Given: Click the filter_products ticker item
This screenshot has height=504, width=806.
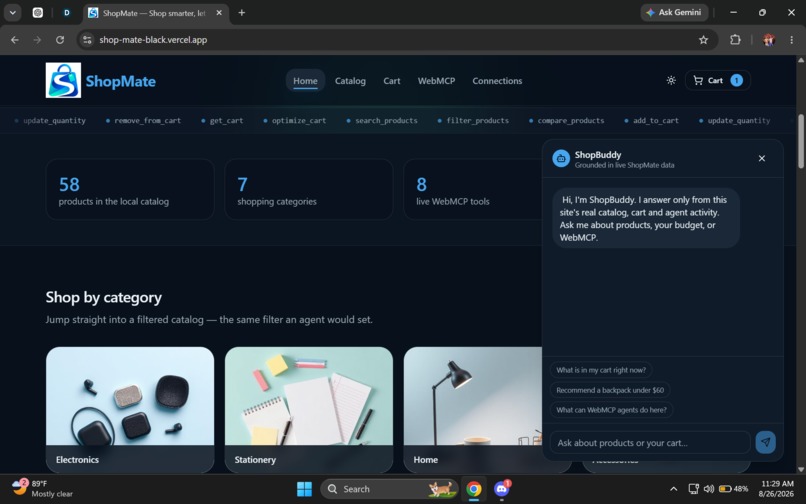Looking at the screenshot, I should 473,120.
